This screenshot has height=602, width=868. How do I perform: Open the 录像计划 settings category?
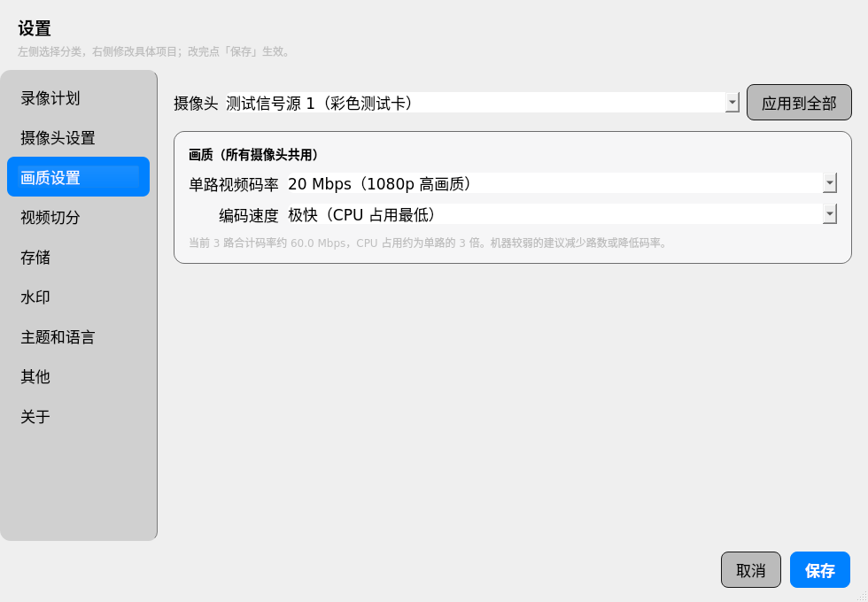coord(78,98)
